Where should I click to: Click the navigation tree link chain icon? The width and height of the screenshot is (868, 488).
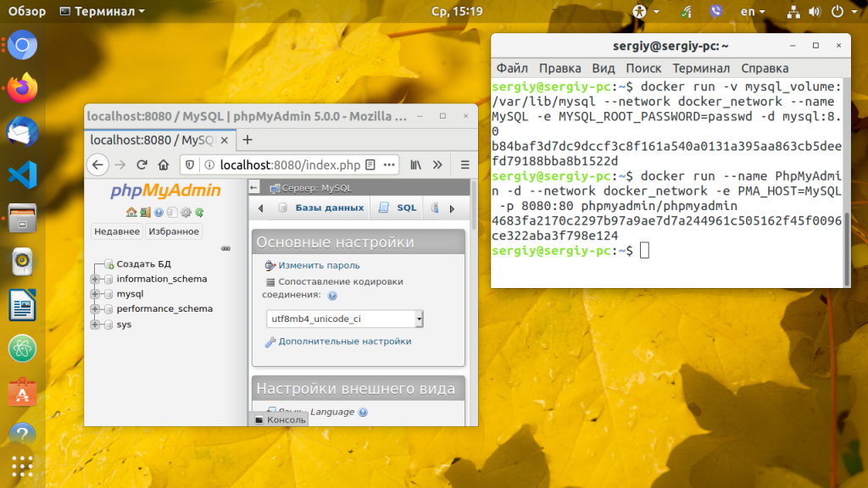225,248
